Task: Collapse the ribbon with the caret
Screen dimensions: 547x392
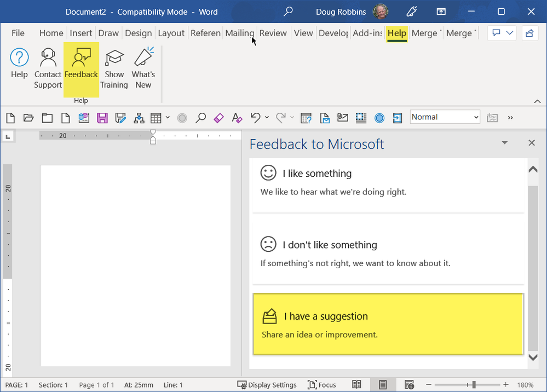Action: [537, 101]
